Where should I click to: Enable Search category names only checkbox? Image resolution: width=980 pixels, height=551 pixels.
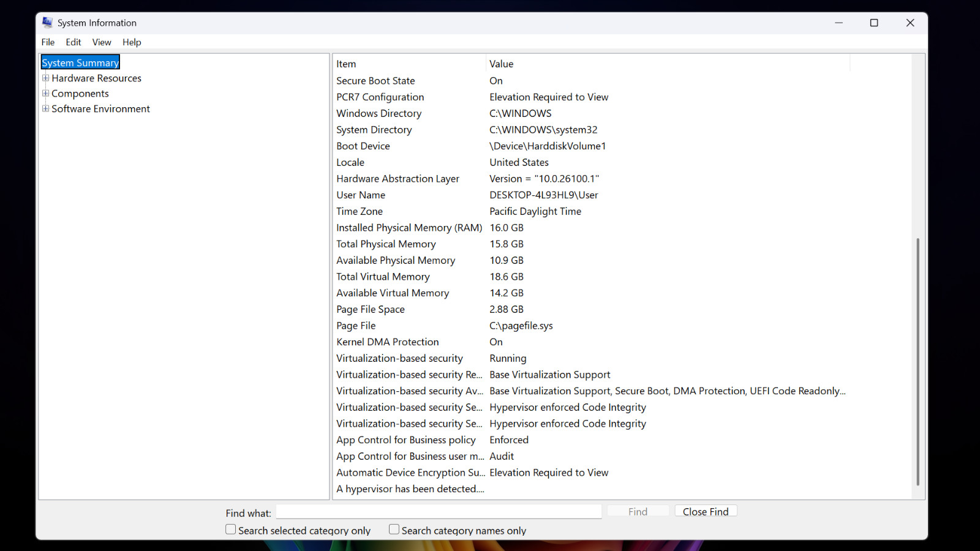pyautogui.click(x=394, y=530)
